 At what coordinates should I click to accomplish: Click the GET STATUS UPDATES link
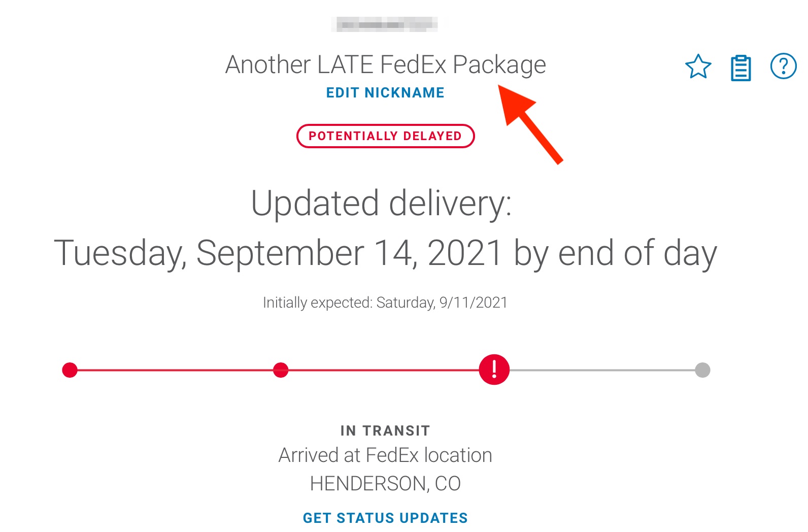[x=385, y=518]
